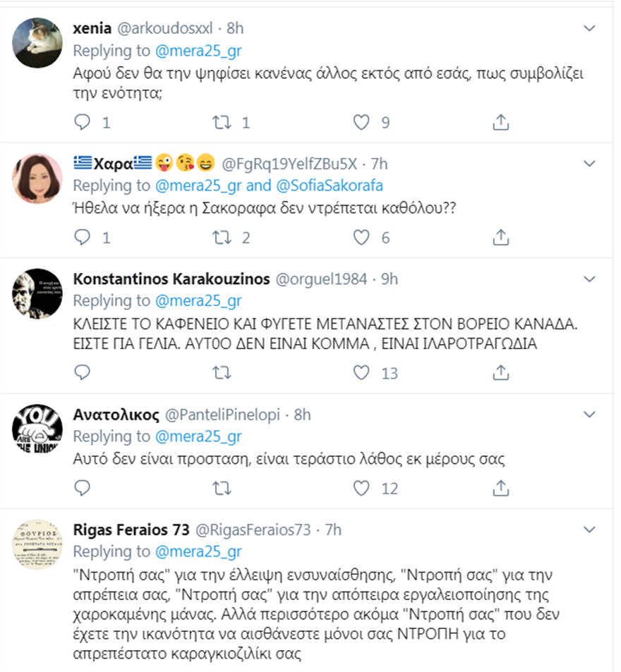Open @mera25_gr link in Rigas Feraios's reply
621x672 pixels.
pos(198,551)
